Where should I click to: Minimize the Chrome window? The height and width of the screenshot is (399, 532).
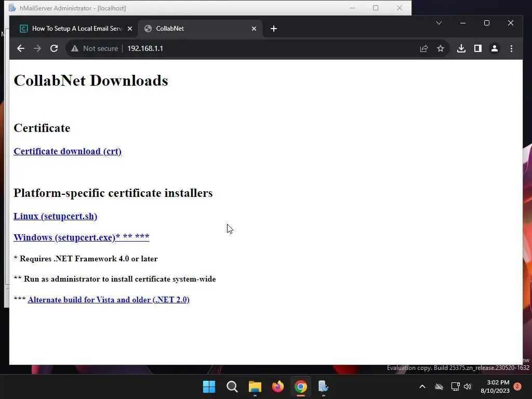463,23
